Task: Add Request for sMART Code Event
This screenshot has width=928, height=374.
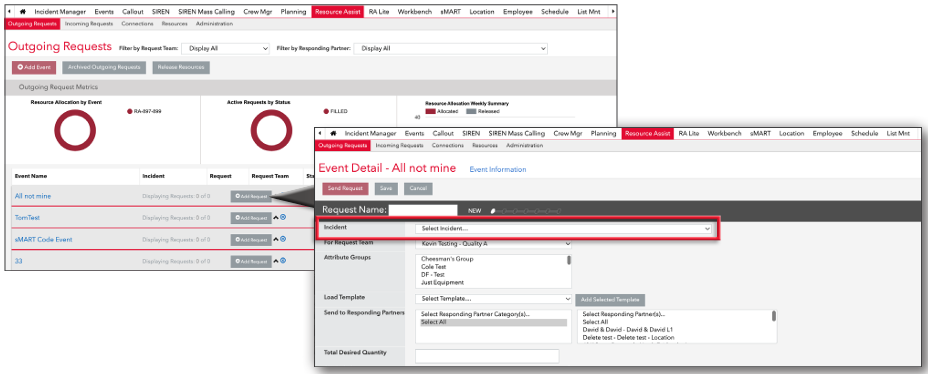Action: click(251, 240)
